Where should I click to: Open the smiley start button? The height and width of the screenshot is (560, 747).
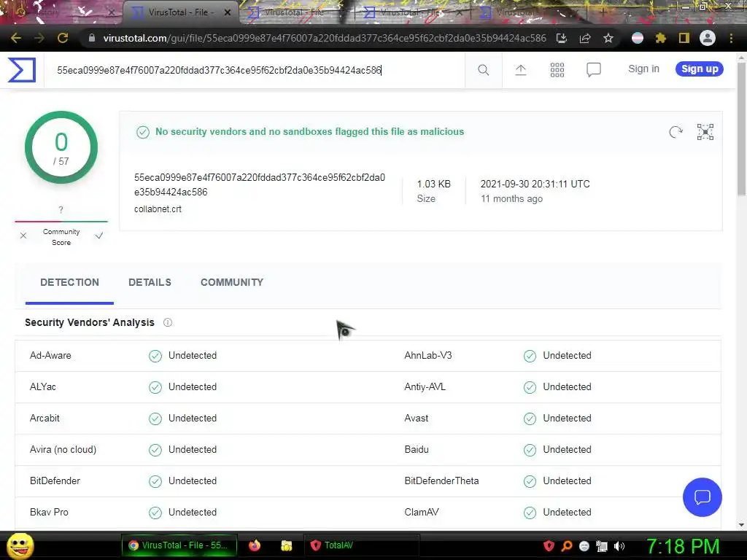point(20,545)
